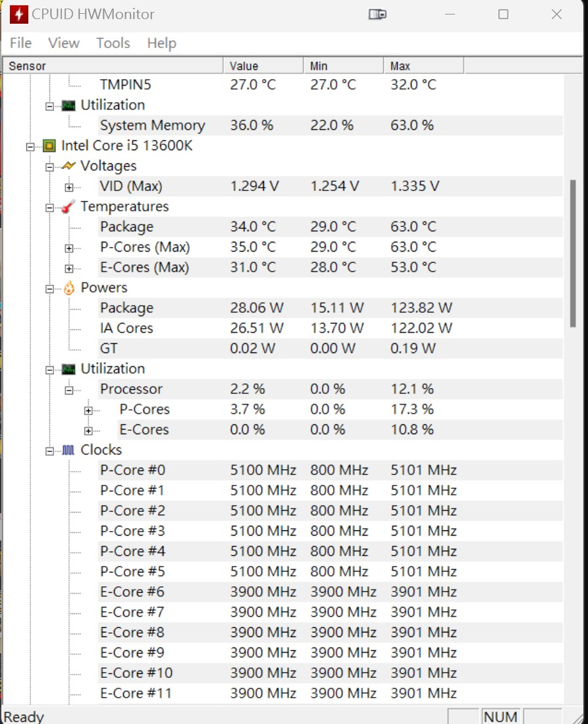Click the Intel Core i5 13600K chip icon
588x724 pixels.
49,146
